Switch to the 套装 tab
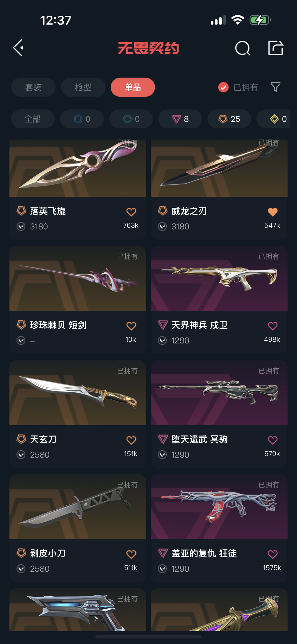The image size is (297, 644). click(x=33, y=87)
